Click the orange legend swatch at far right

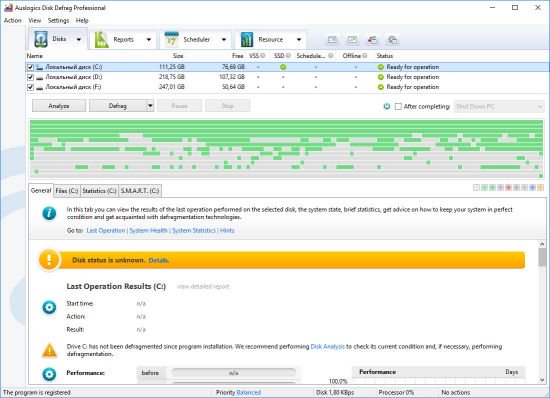pyautogui.click(x=540, y=188)
